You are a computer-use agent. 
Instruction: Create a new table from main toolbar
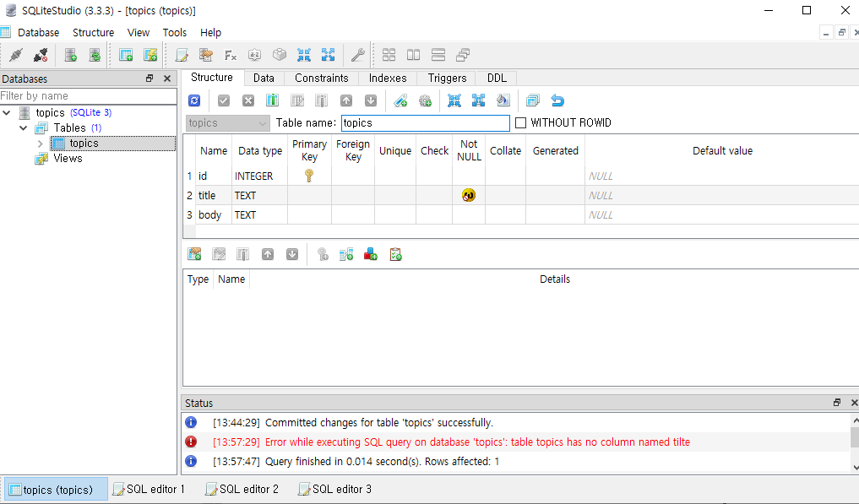point(126,55)
